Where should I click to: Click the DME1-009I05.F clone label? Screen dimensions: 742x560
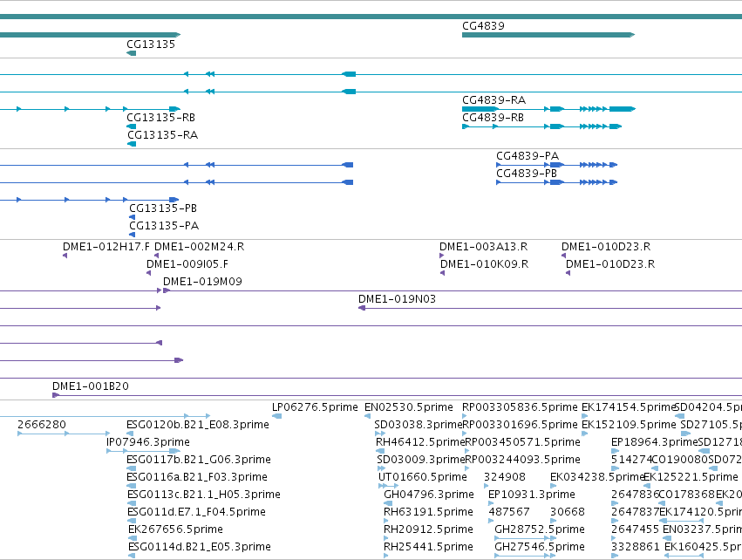(187, 264)
